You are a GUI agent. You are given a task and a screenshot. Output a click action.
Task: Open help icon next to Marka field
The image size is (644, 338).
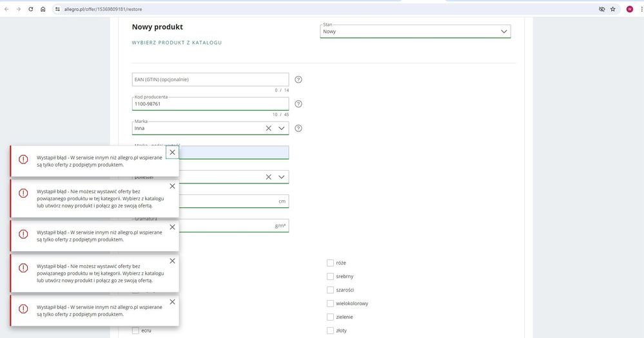298,128
